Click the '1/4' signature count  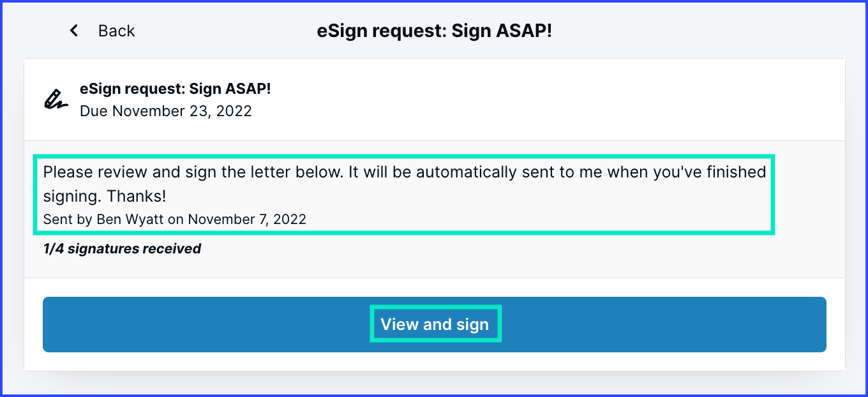[x=53, y=249]
